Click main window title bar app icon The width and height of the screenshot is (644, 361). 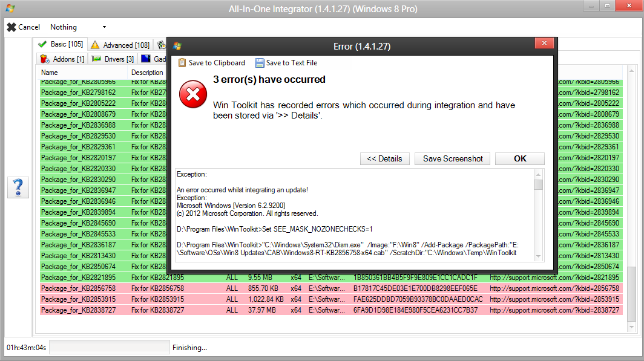pos(10,8)
